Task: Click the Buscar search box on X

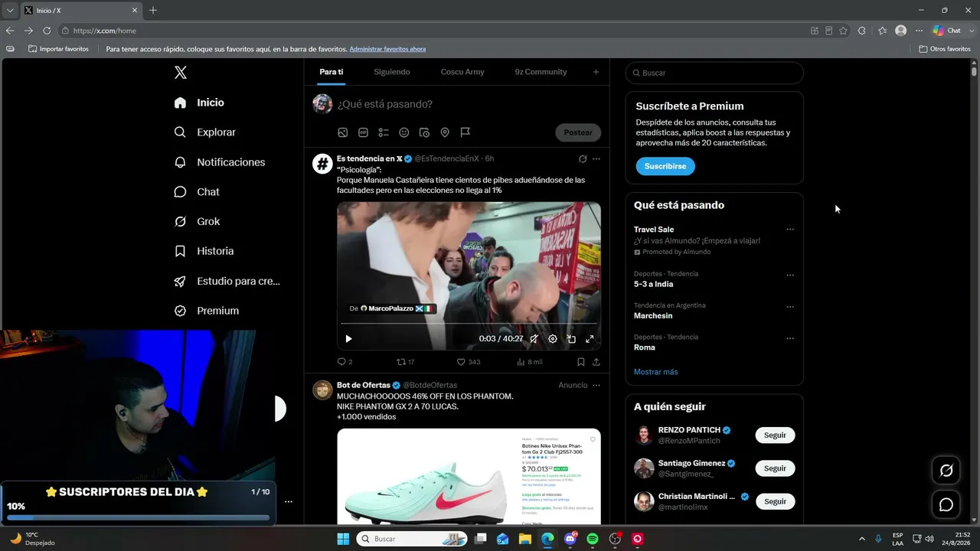Action: coord(714,73)
